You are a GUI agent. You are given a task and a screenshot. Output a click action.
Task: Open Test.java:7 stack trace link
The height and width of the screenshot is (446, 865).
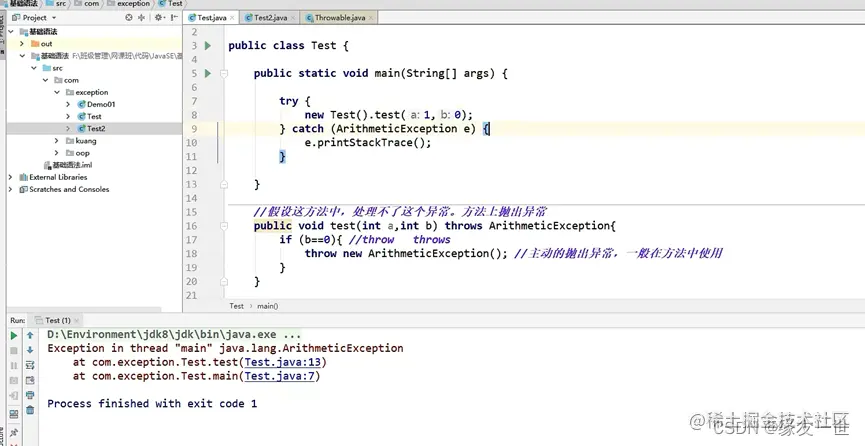click(279, 376)
